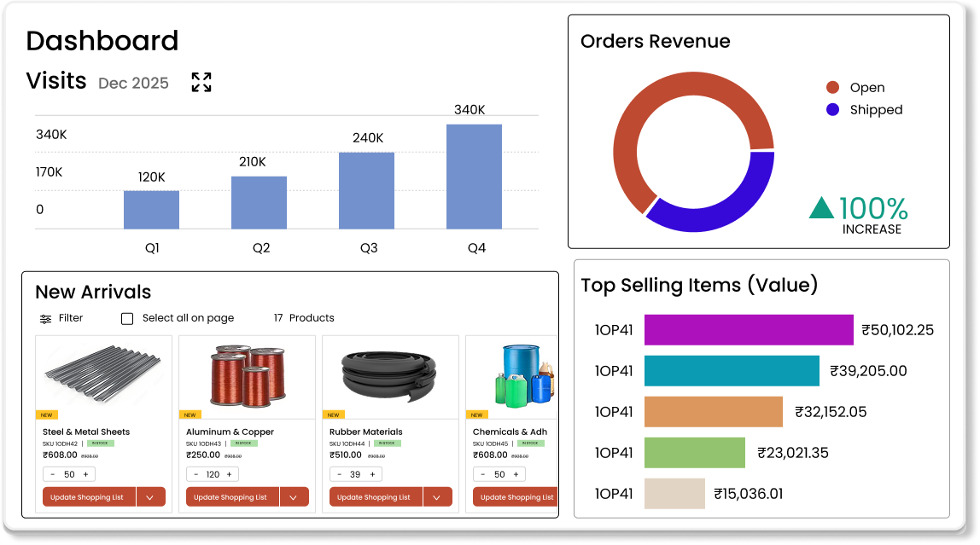Screen dimensions: 980x545
Task: Expand the Visits chart to fullscreen
Action: (x=201, y=82)
